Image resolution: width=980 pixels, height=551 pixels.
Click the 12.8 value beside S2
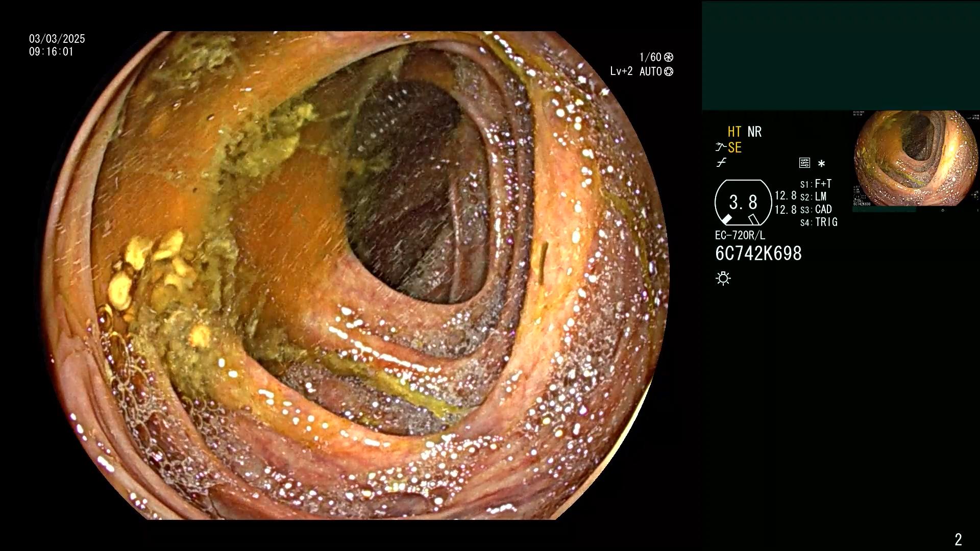point(786,196)
